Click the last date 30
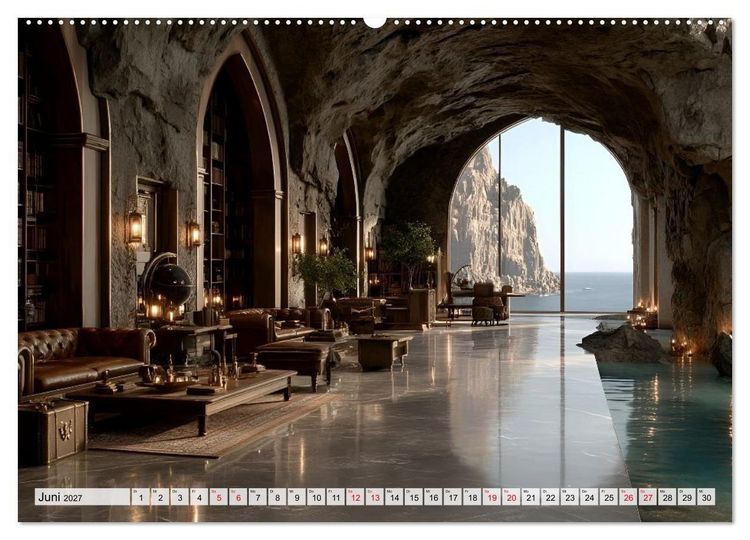Image resolution: width=750 pixels, height=540 pixels. pos(706,497)
